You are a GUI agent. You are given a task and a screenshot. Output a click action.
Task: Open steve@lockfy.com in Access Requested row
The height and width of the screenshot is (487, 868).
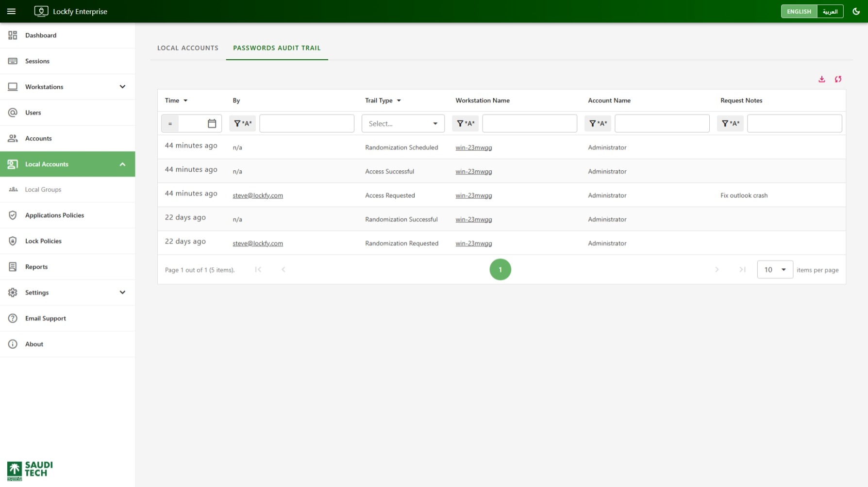pyautogui.click(x=258, y=195)
